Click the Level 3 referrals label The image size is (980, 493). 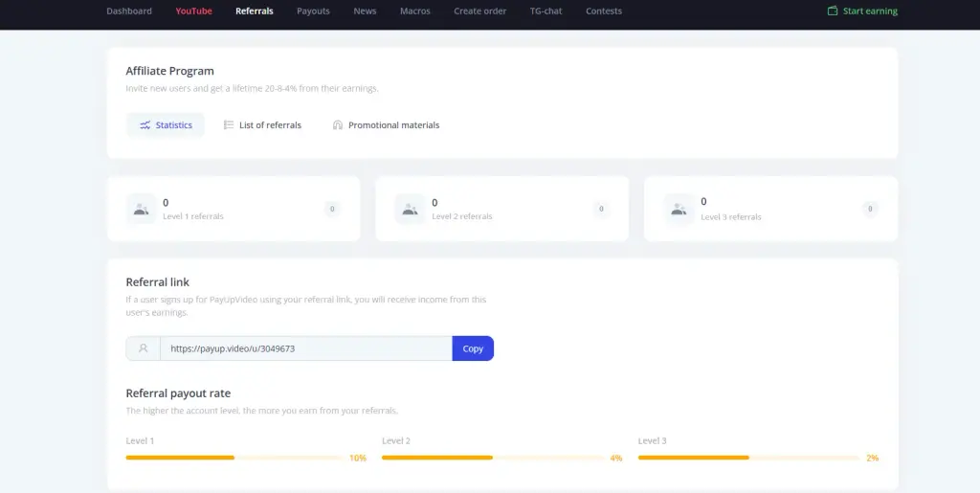pyautogui.click(x=730, y=216)
